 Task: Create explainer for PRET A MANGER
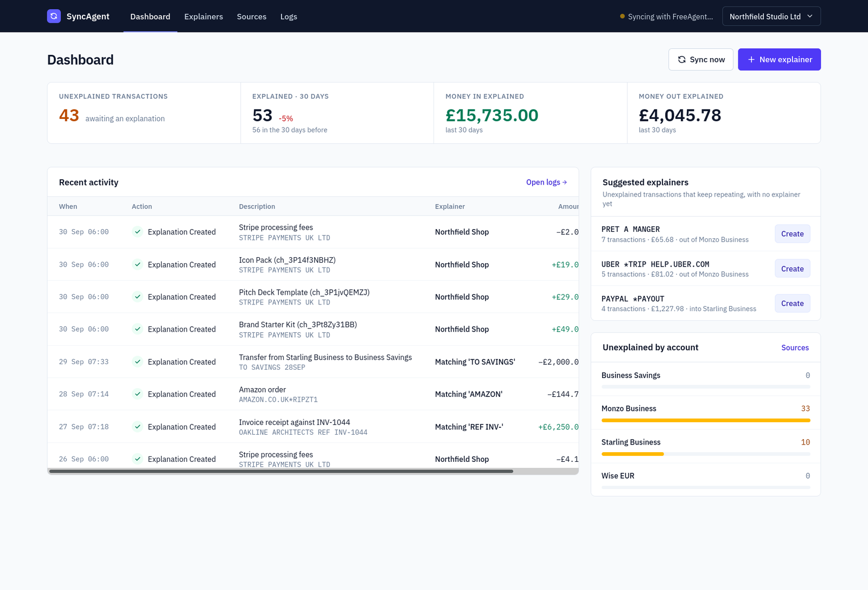(792, 234)
